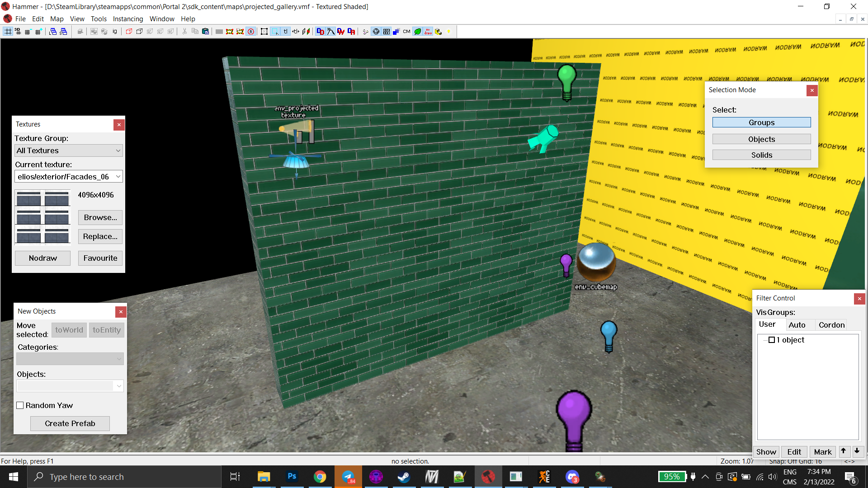This screenshot has width=868, height=488.
Task: Enable the Random Yaw checkbox
Action: tap(20, 405)
